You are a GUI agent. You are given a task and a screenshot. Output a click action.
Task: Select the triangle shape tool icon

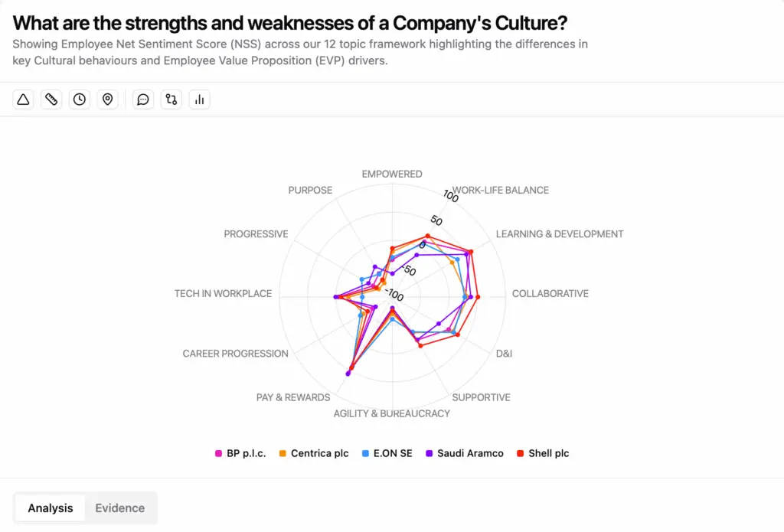pos(23,99)
